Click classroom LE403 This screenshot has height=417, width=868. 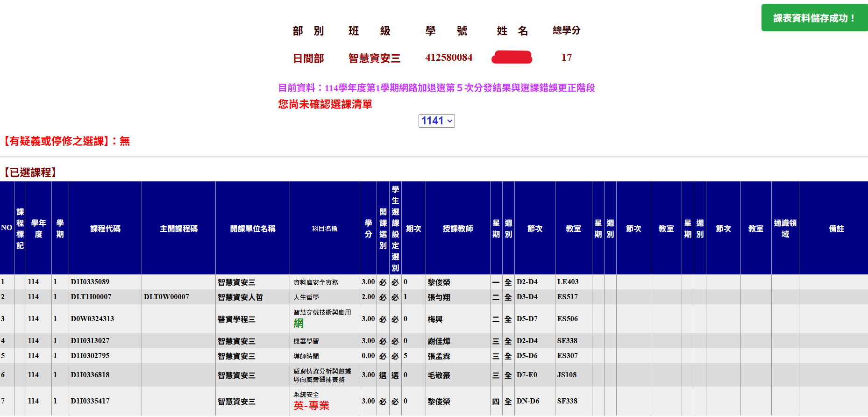(568, 282)
